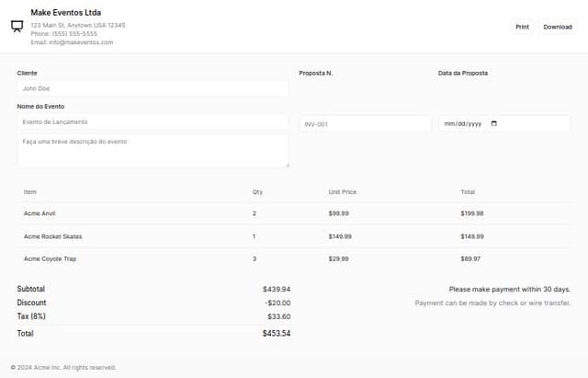Select the Acme Rocket Skates row
This screenshot has height=378, width=588.
coord(294,236)
